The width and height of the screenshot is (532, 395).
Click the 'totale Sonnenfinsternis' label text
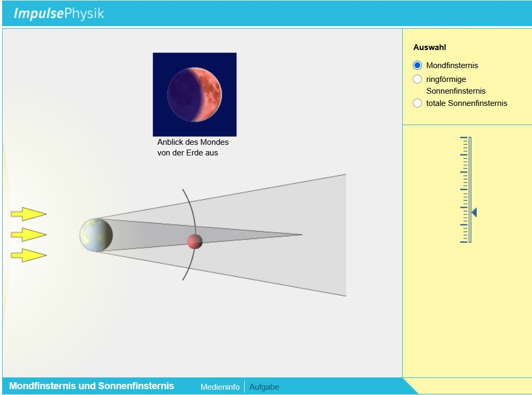pyautogui.click(x=467, y=103)
